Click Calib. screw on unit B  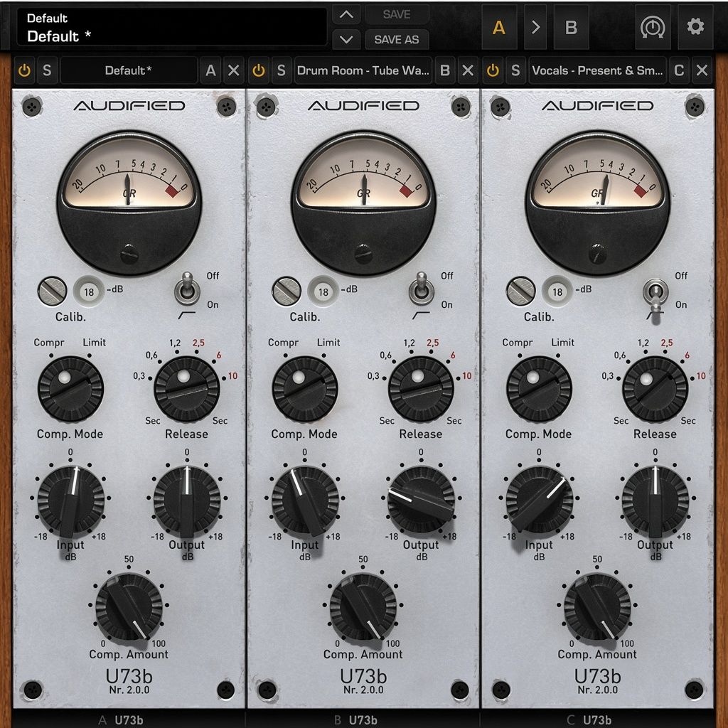(287, 291)
